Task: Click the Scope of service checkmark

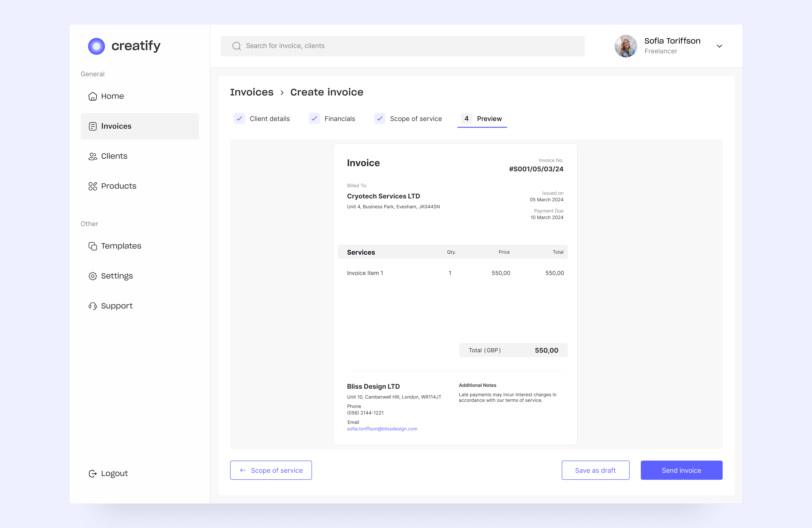Action: pos(380,119)
